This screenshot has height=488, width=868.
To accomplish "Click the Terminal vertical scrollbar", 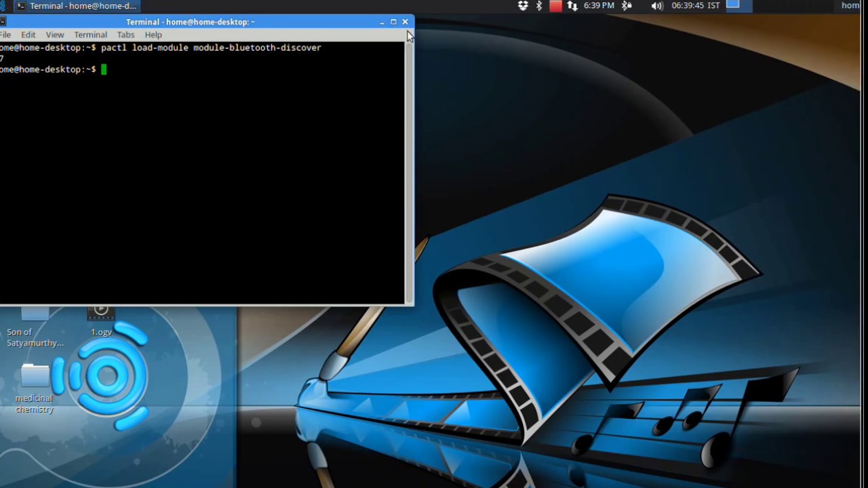I will [x=409, y=173].
